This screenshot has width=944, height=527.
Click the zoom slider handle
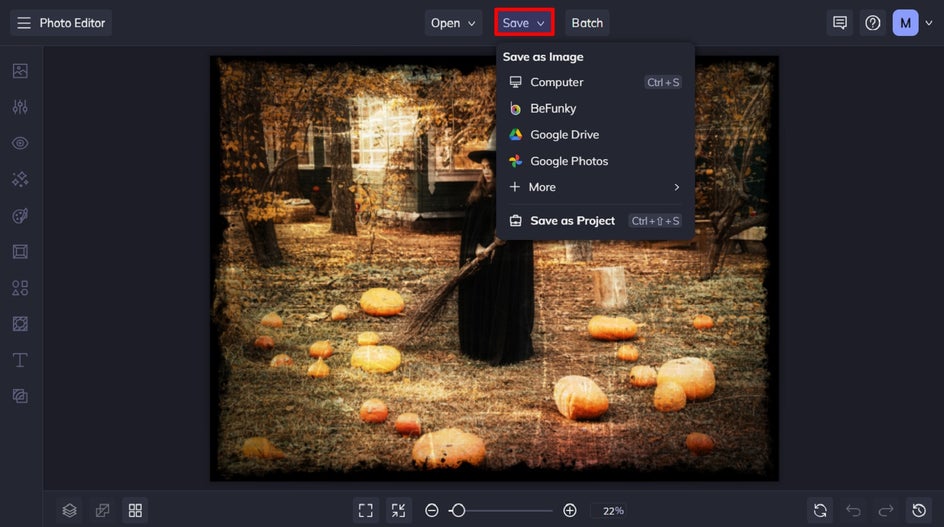click(x=458, y=511)
